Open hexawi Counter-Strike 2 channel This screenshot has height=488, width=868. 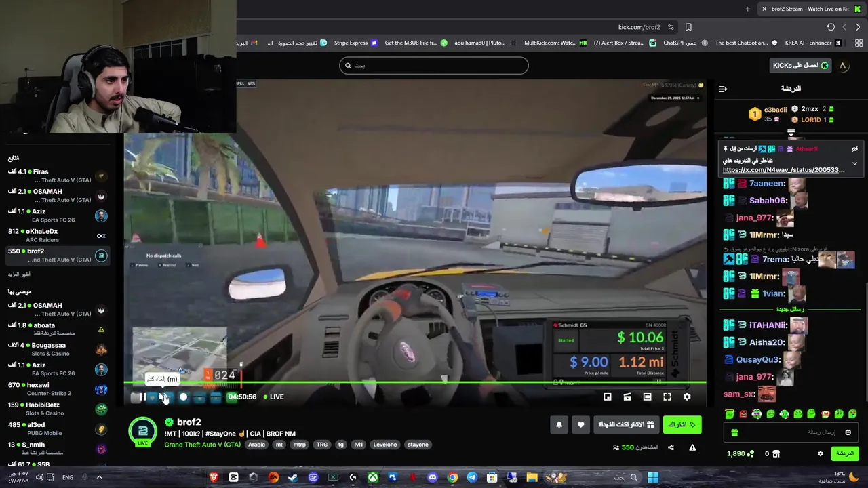[58, 389]
